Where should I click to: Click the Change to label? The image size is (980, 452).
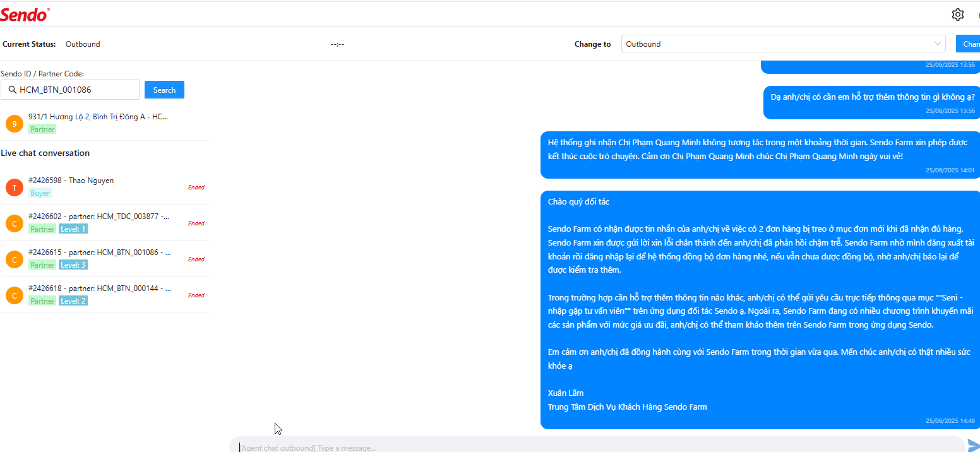pos(592,44)
